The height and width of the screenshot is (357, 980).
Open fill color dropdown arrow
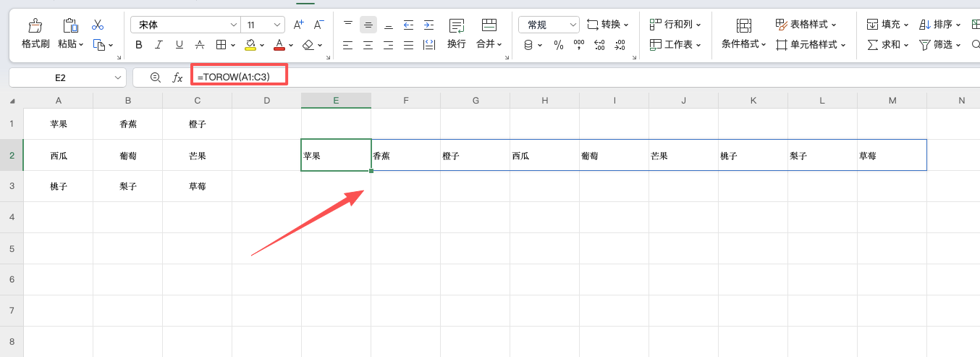[x=262, y=45]
